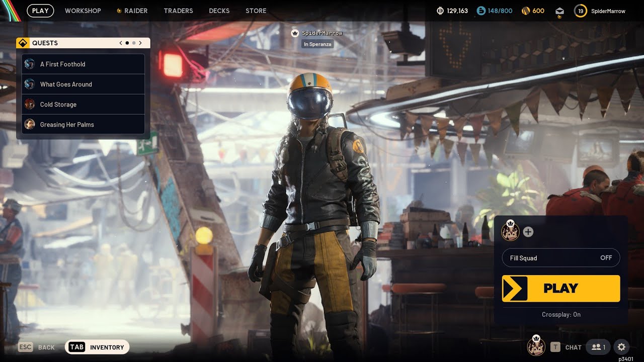Open the DECKS tab
This screenshot has height=362, width=644.
[219, 11]
